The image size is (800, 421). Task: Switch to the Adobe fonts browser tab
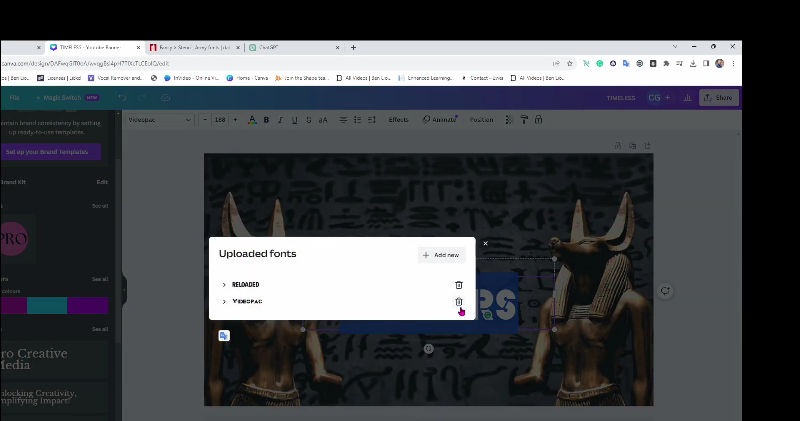(194, 47)
